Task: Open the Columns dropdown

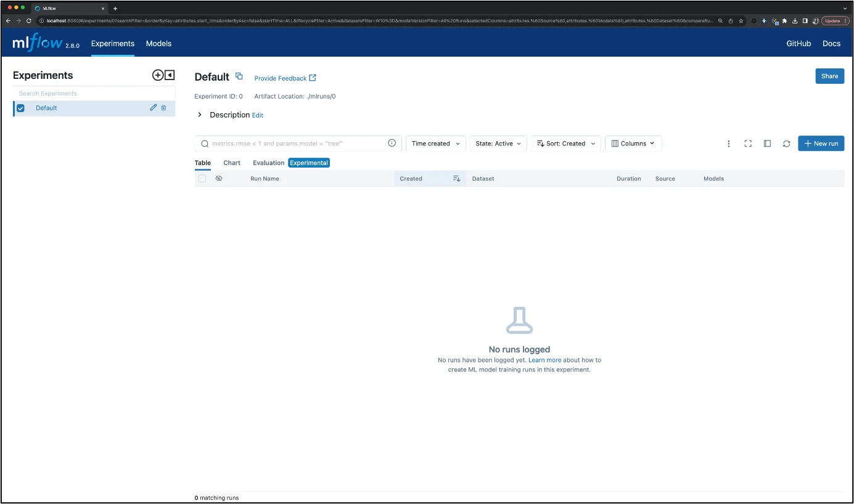Action: click(x=633, y=144)
